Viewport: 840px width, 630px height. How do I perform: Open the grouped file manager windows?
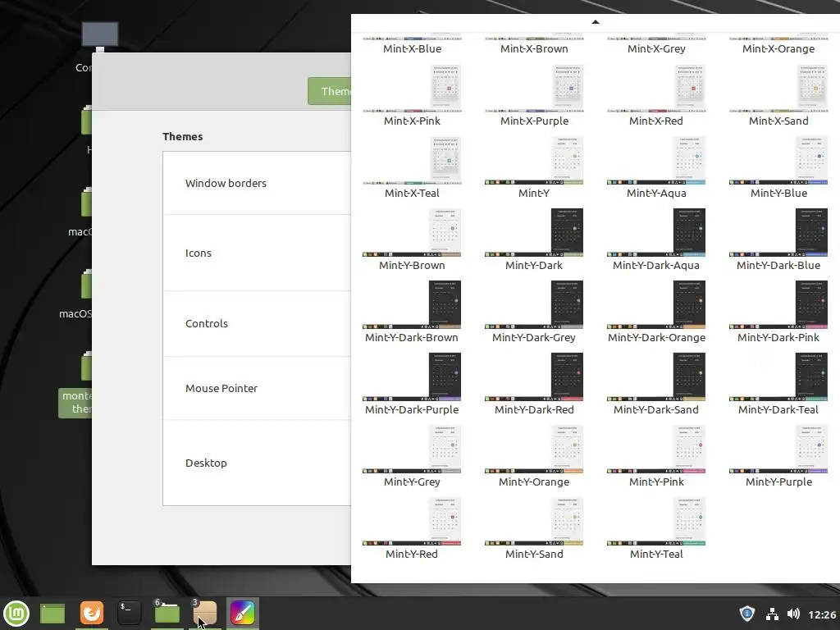tap(167, 613)
